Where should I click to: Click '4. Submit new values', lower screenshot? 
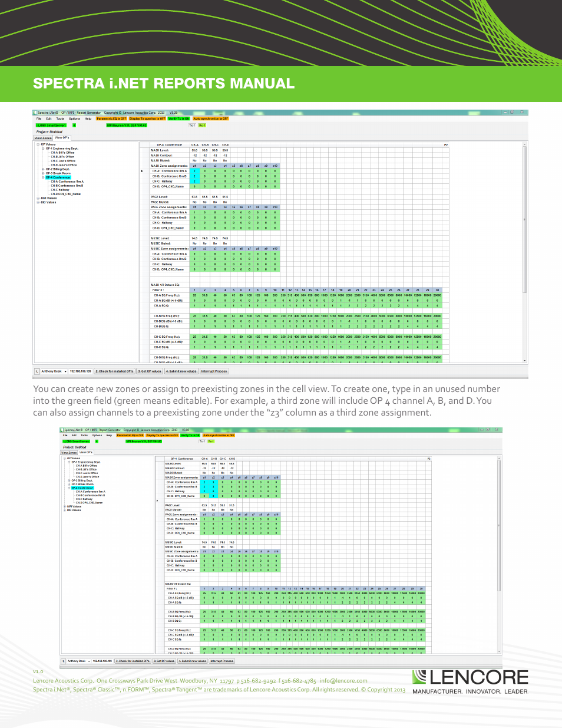pyautogui.click(x=193, y=661)
